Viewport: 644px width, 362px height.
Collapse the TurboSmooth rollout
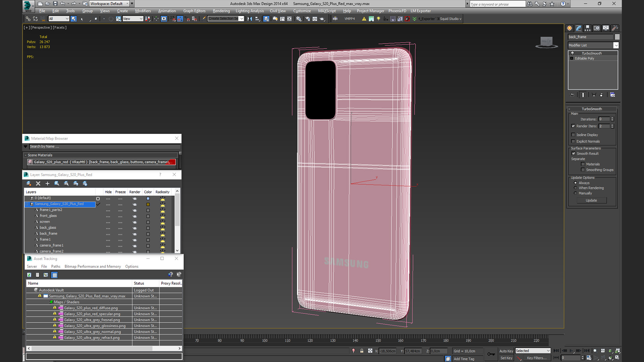[x=569, y=109]
